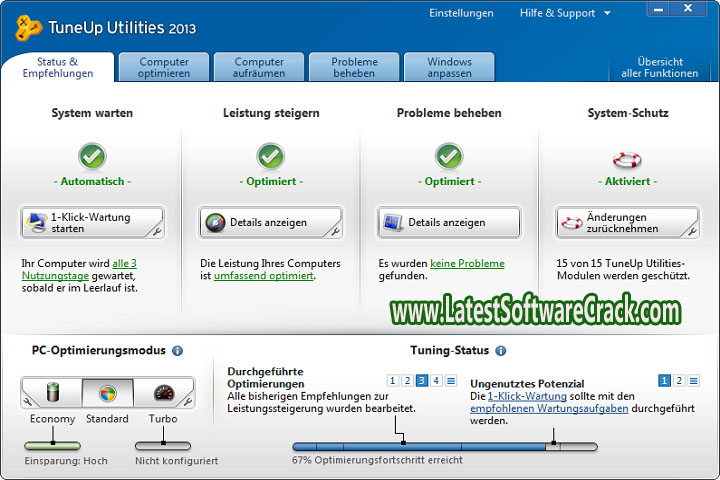
Task: Open the PC-Optimierungsmodus info icon
Action: [x=177, y=351]
